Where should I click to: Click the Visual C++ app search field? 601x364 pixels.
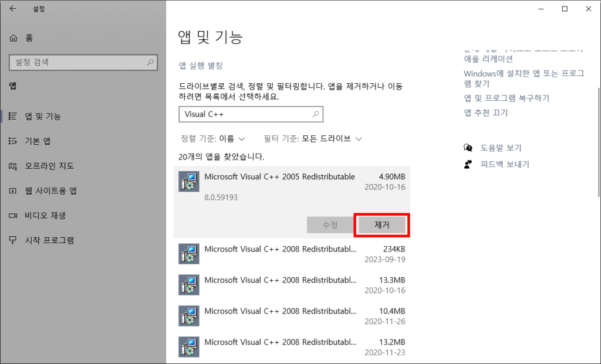pyautogui.click(x=251, y=114)
